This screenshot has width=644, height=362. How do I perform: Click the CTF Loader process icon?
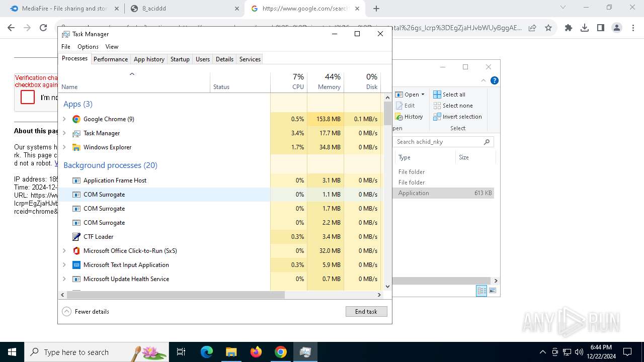point(76,237)
